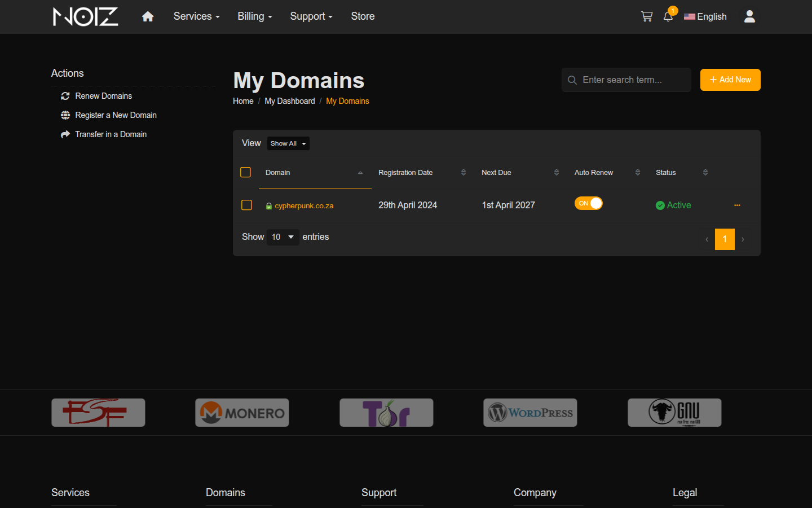
Task: Click page 1 pagination button
Action: click(725, 239)
